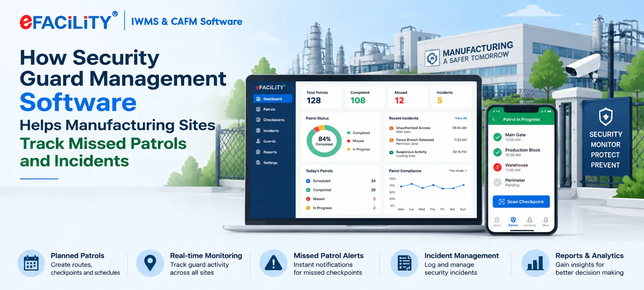Tap the grey pending icon beside Perimeter

(x=497, y=182)
